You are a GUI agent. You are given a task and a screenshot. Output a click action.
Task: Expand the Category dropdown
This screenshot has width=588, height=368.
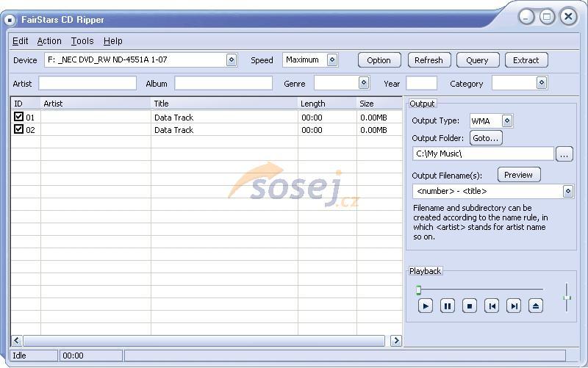click(542, 83)
